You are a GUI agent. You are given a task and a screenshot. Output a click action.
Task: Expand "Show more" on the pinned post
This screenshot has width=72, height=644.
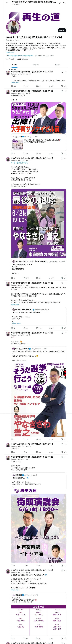click(x=15, y=83)
